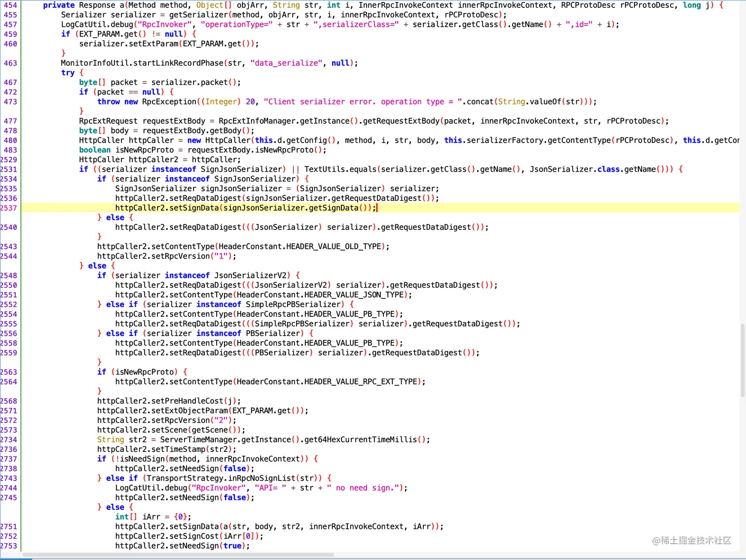This screenshot has width=746, height=560.
Task: Click the vertical scrollbar thumb of the code view
Action: (743, 360)
